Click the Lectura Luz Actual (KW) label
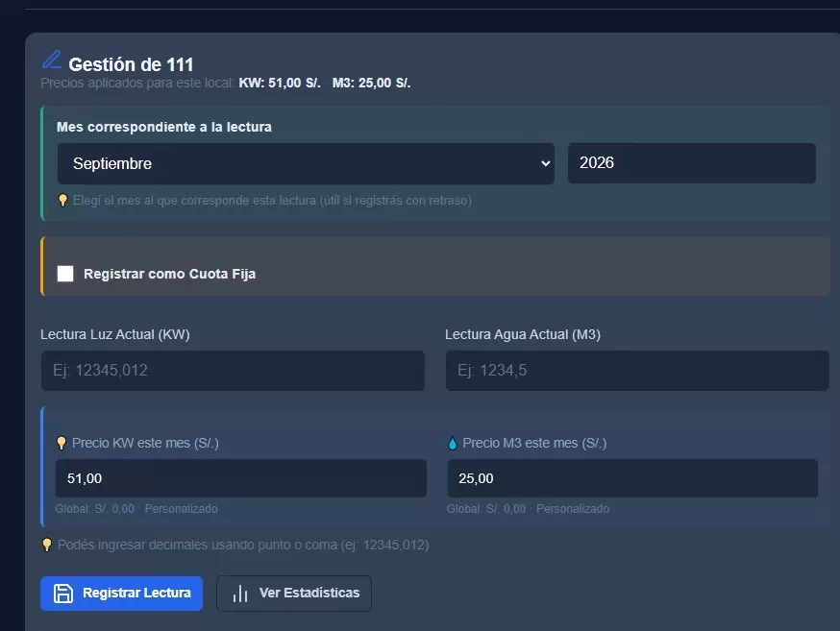Screen dimensions: 840x631 115,334
